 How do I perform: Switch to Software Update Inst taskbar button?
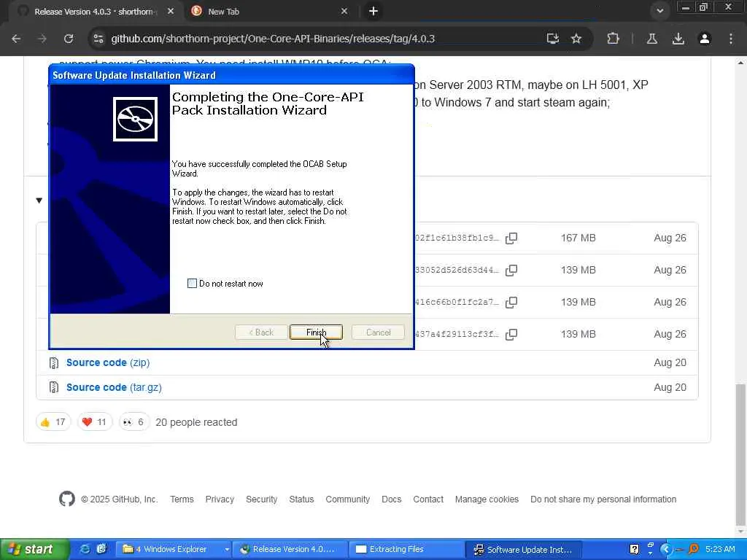(522, 550)
